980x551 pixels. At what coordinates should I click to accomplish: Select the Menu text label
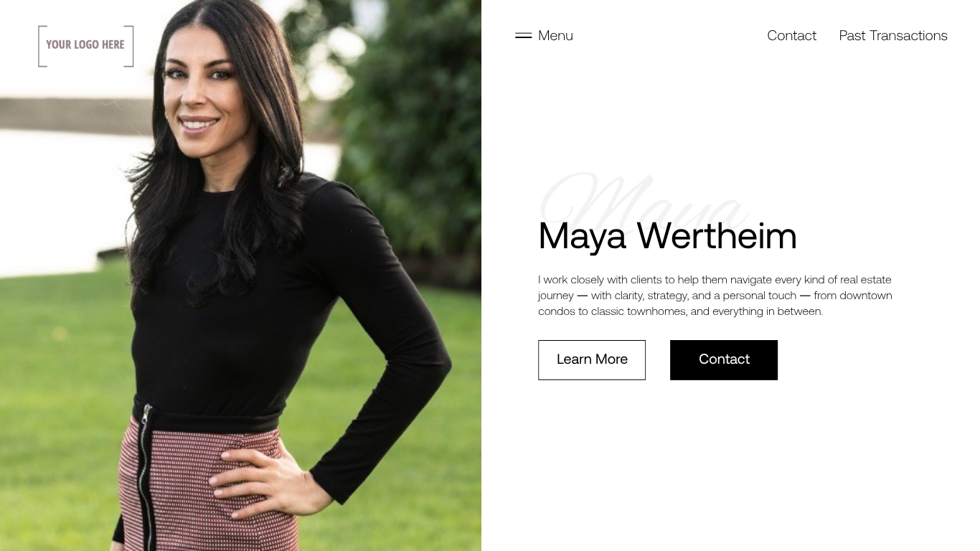tap(555, 35)
